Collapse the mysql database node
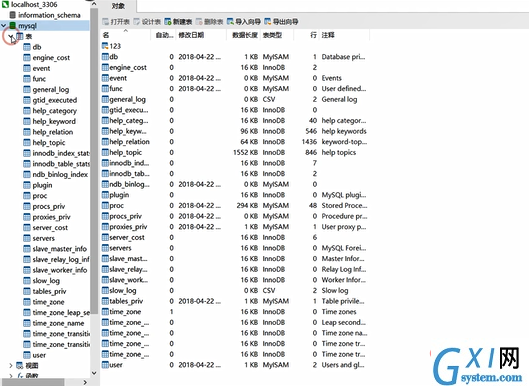The height and width of the screenshot is (386, 529). pyautogui.click(x=4, y=26)
